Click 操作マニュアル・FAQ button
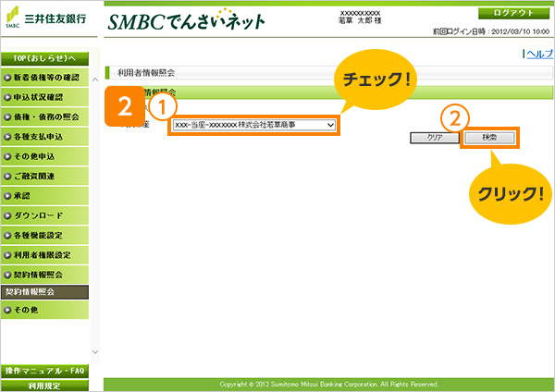The height and width of the screenshot is (392, 555). pyautogui.click(x=44, y=371)
